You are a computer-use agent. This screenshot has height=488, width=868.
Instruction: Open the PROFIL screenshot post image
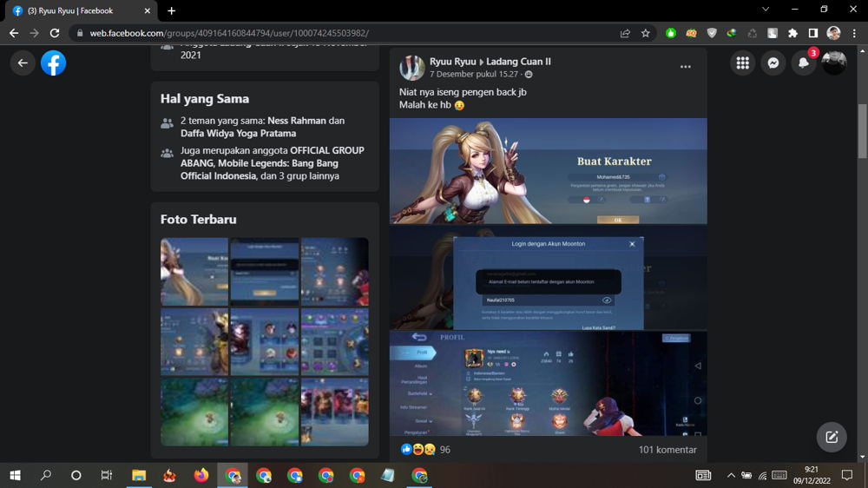coord(548,383)
